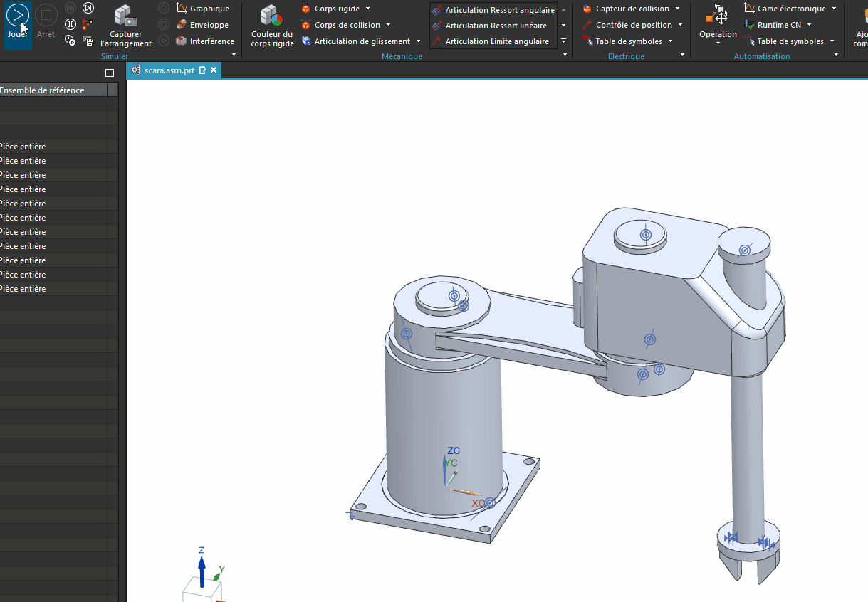Screen dimensions: 868x602
Task: Select Articulation Ressort angulaire
Action: [x=493, y=10]
